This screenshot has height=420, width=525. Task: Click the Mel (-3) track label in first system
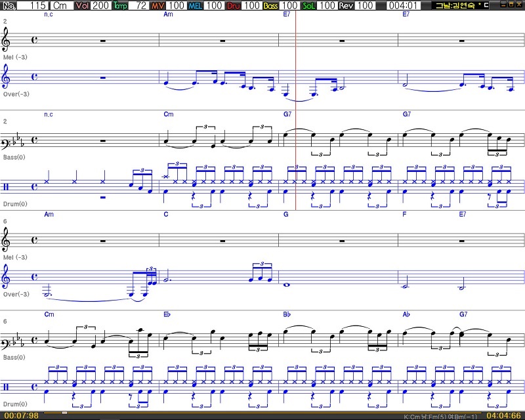(15, 57)
